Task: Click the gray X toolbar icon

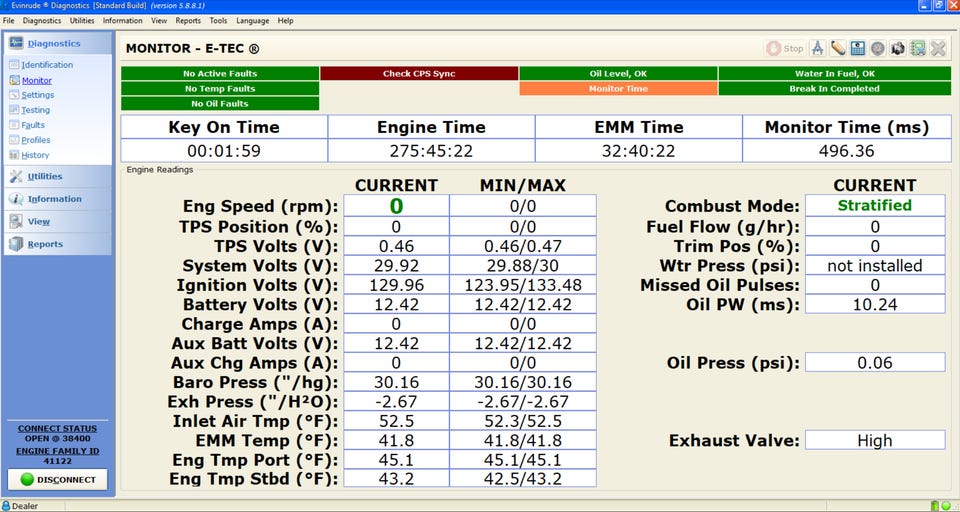Action: point(938,48)
